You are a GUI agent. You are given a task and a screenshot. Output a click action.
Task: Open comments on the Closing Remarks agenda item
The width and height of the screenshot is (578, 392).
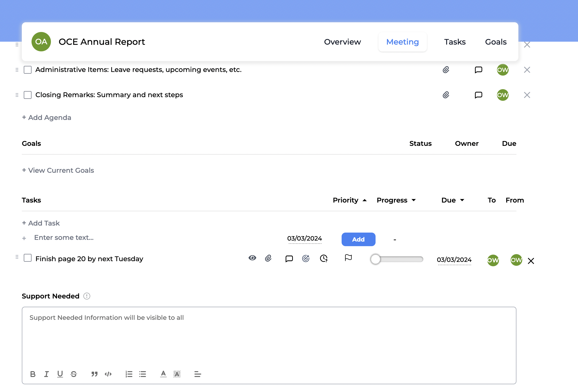[x=478, y=95]
